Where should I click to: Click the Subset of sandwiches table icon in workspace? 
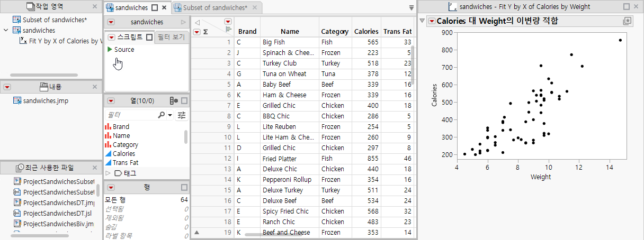(17, 20)
